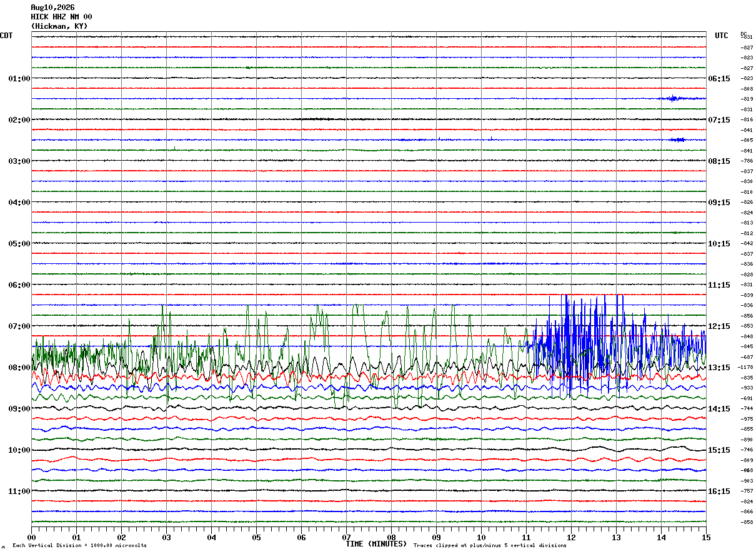
Task: Click the -1176 DC offset value
Action: (x=747, y=378)
